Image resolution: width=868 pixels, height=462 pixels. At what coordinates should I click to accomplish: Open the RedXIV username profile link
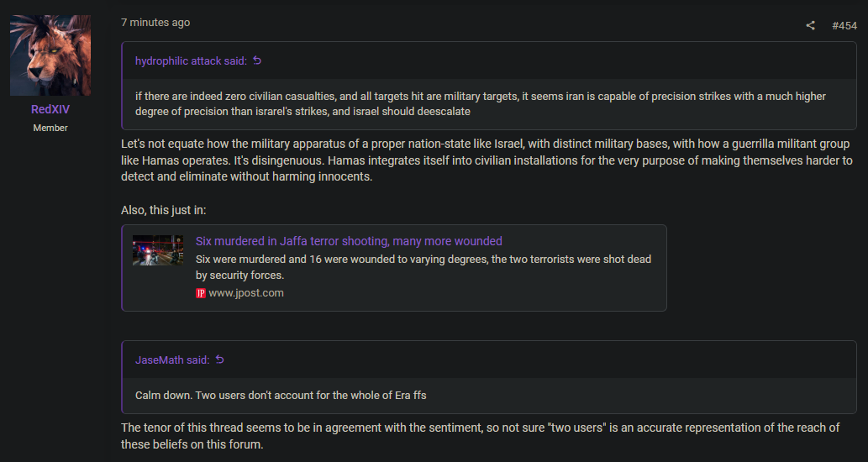click(50, 109)
